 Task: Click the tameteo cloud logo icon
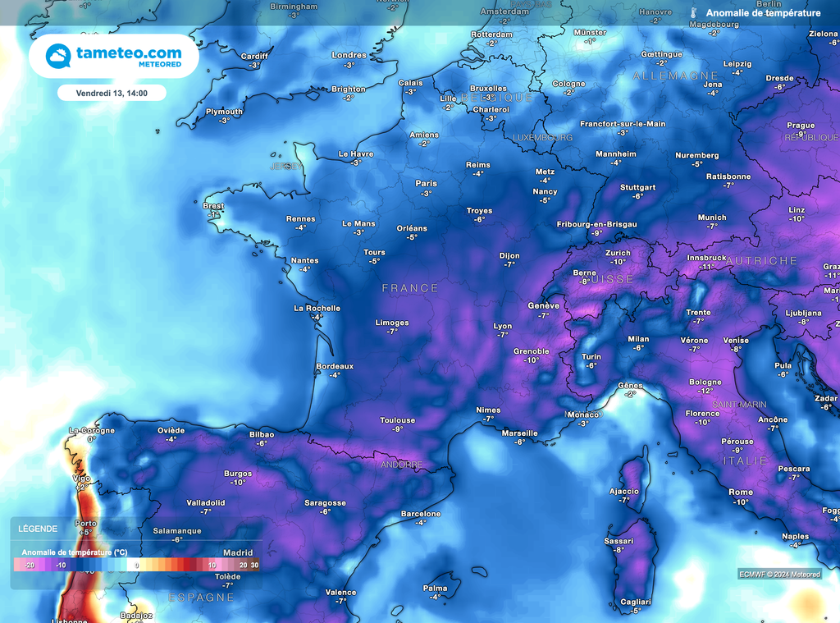pos(58,57)
